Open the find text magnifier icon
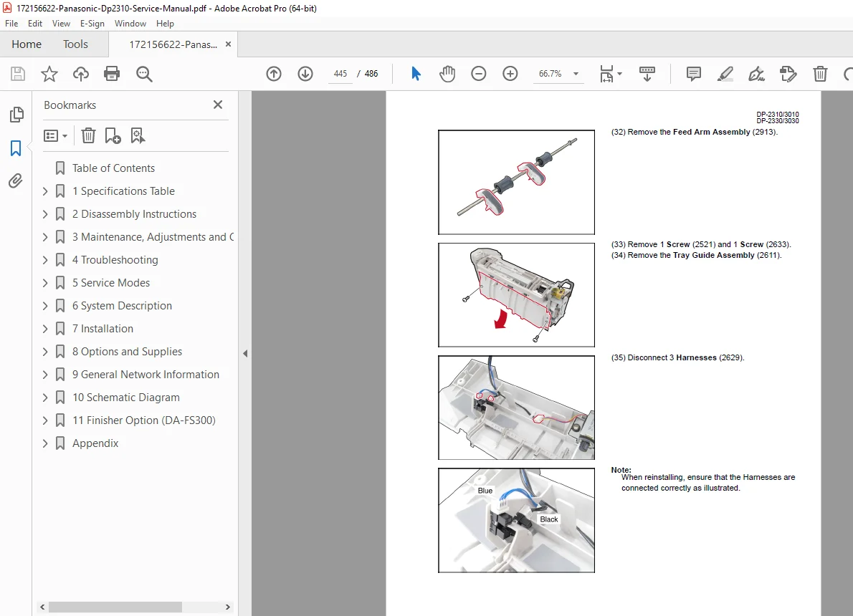The width and height of the screenshot is (853, 616). tap(144, 73)
